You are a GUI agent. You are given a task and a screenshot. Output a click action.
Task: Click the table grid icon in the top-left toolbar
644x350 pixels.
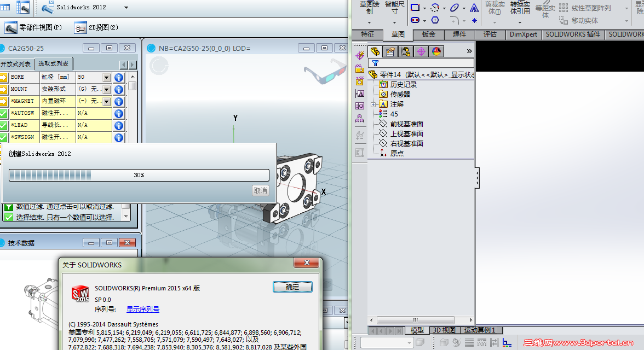(5, 7)
